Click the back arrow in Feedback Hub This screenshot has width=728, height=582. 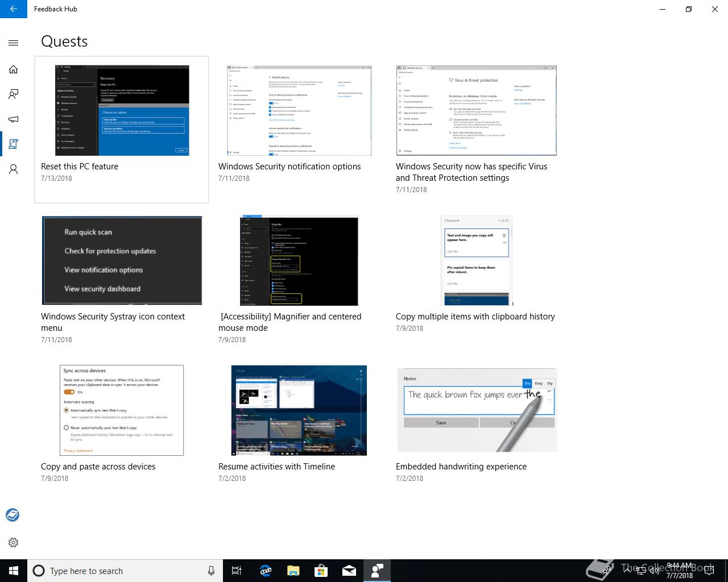(x=14, y=9)
